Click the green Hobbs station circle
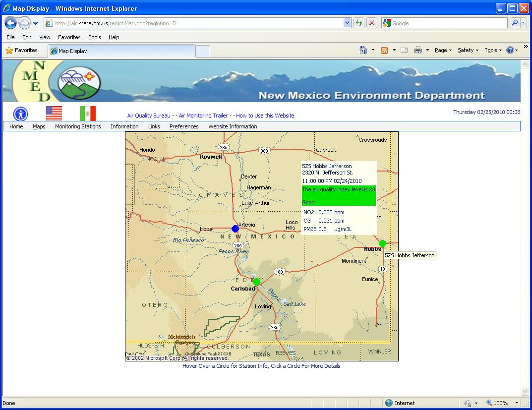 [x=383, y=243]
